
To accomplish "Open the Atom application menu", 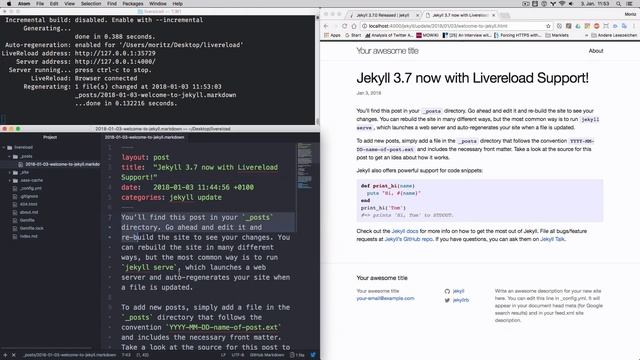I will point(24,4).
